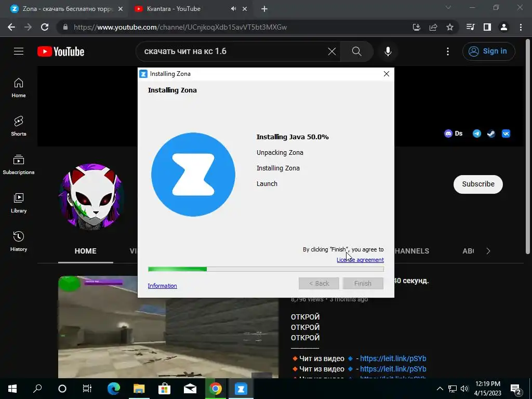The width and height of the screenshot is (532, 399).
Task: Click the YouTube page scrollbar
Action: pyautogui.click(x=528, y=146)
